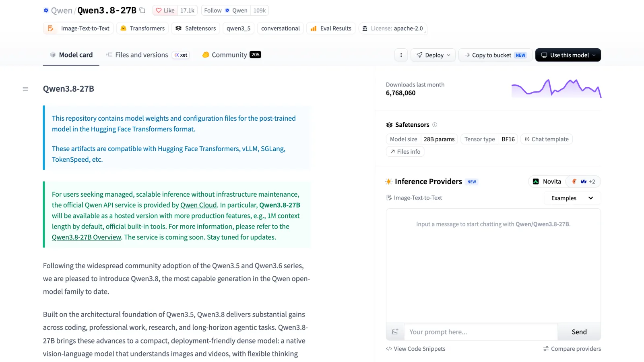Click the Tensor type BF16 badge
Viewport: 644px width, 362px height.
pos(489,139)
